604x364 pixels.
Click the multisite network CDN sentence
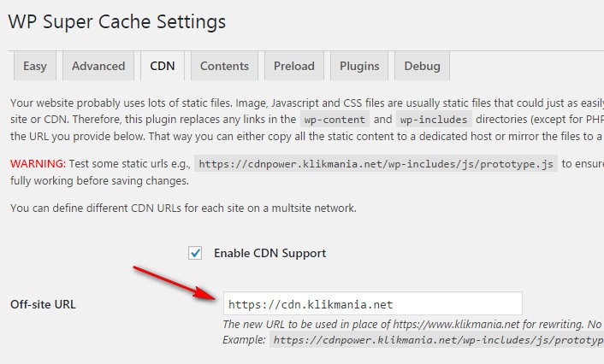[183, 208]
